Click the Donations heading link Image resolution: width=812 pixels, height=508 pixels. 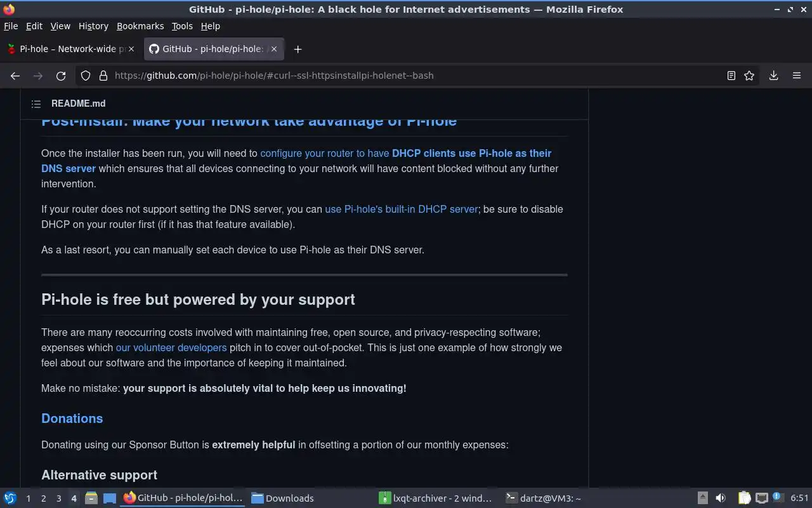[72, 418]
